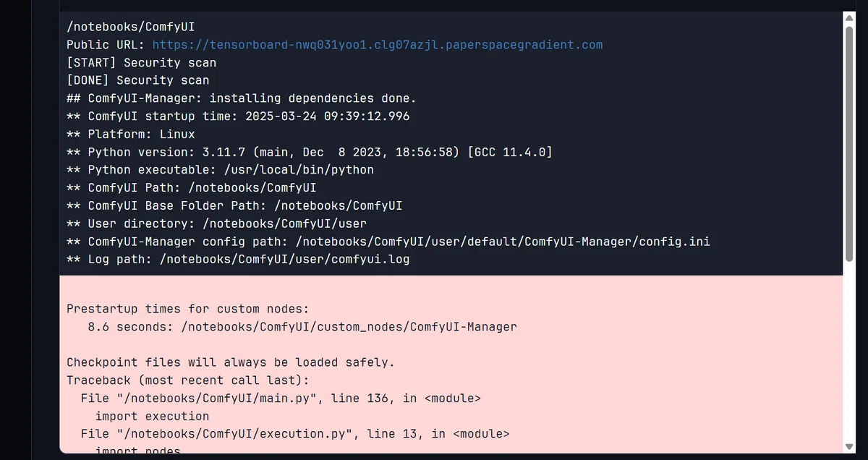This screenshot has height=460, width=868.
Task: Click the Python executable path line
Action: [x=221, y=170]
